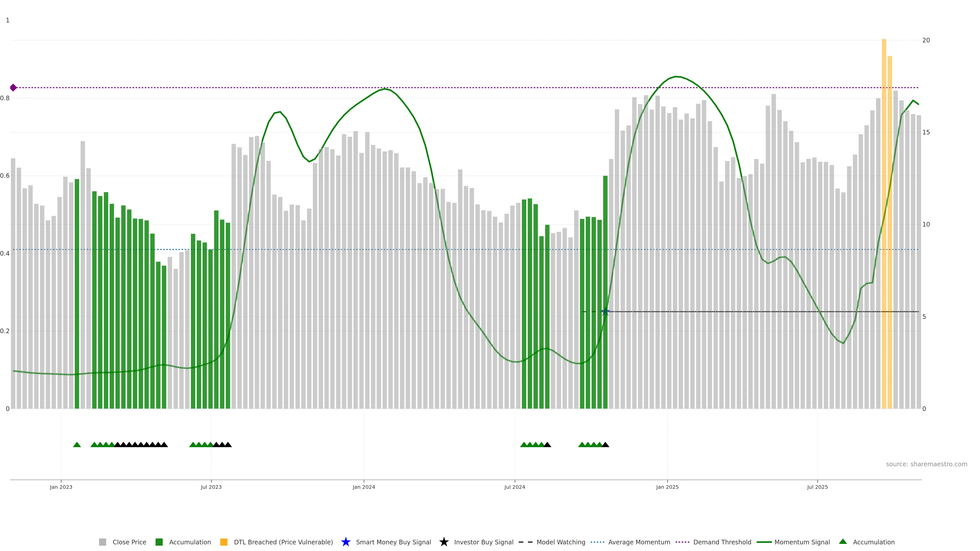Click the 20 label on right axis
This screenshot has height=551, width=980.
coord(926,40)
